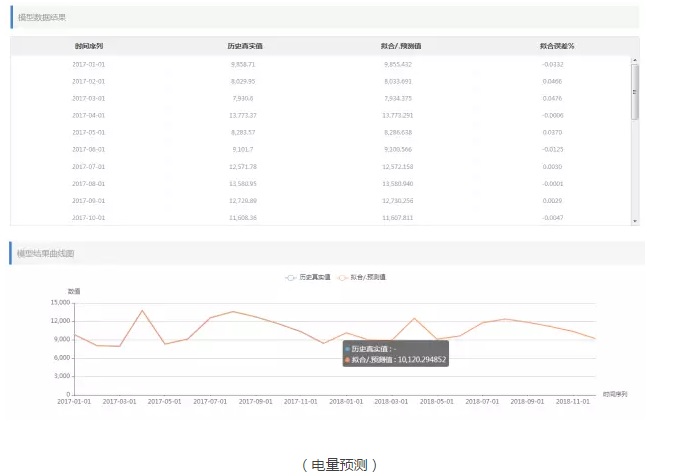The image size is (673, 476).
Task: Select the 2017-07-01 row date cell
Action: (x=88, y=166)
